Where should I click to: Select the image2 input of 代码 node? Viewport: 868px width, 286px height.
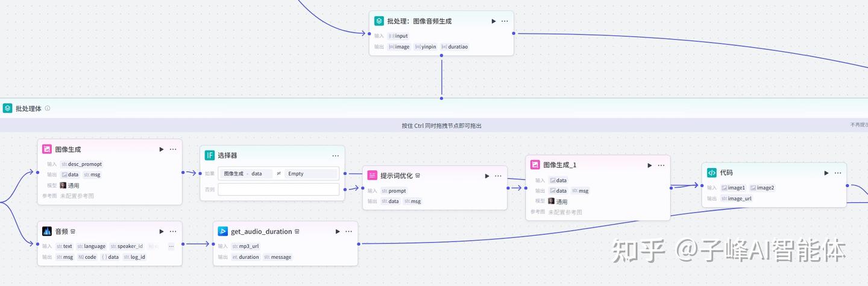(x=762, y=188)
